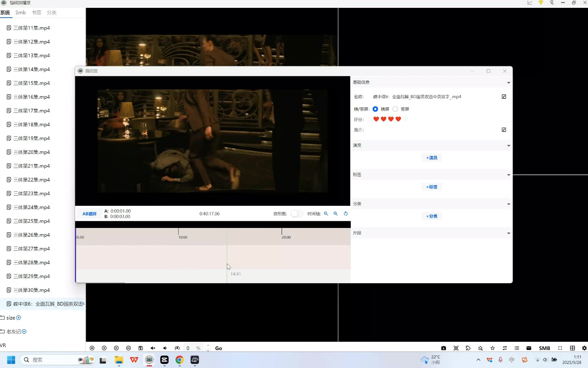This screenshot has height=368, width=588.
Task: Click the grid layout icon in the bottom toolbar
Action: [x=572, y=348]
